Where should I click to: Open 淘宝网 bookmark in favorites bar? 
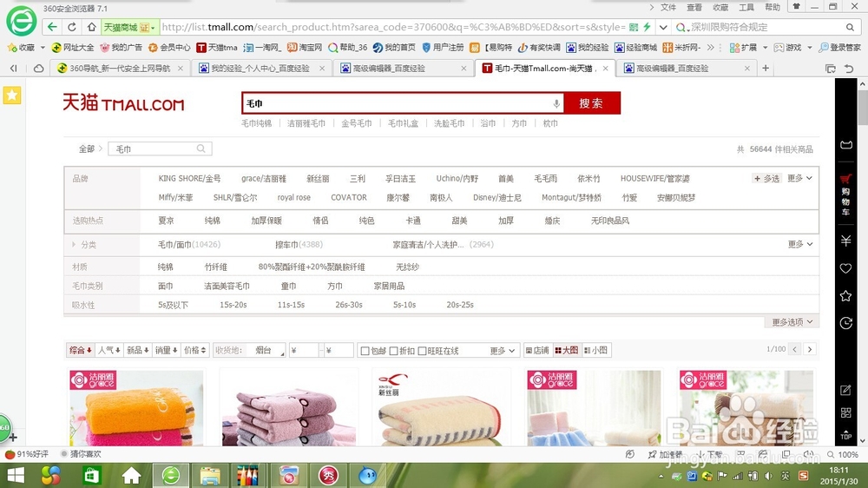[305, 48]
